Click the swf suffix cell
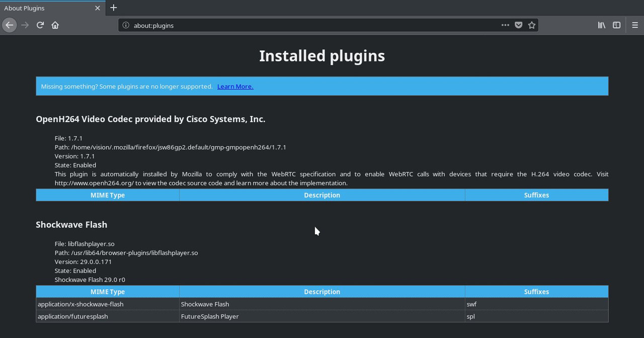 [x=536, y=304]
